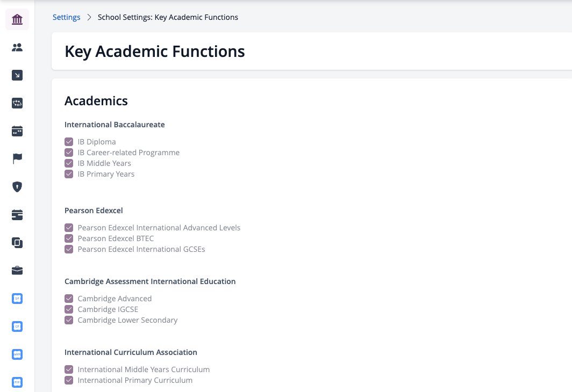The height and width of the screenshot is (392, 572).
Task: Open the DP programme badge icon
Action: 17,299
